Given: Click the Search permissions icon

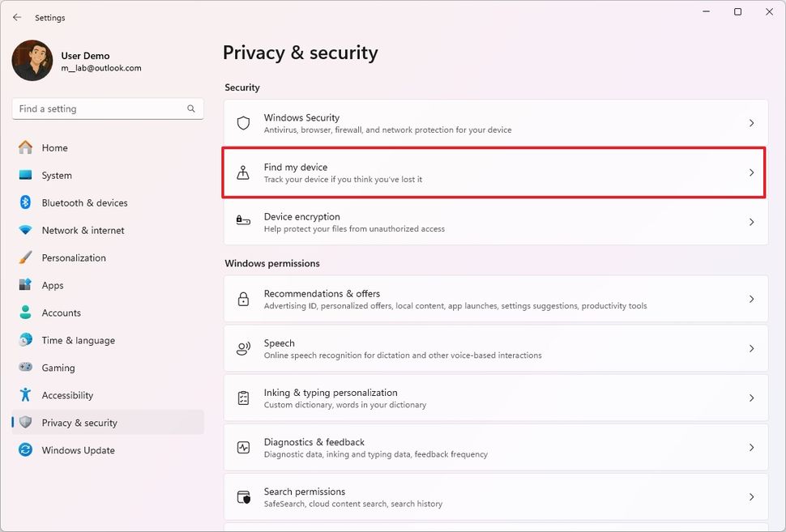Looking at the screenshot, I should coord(243,496).
